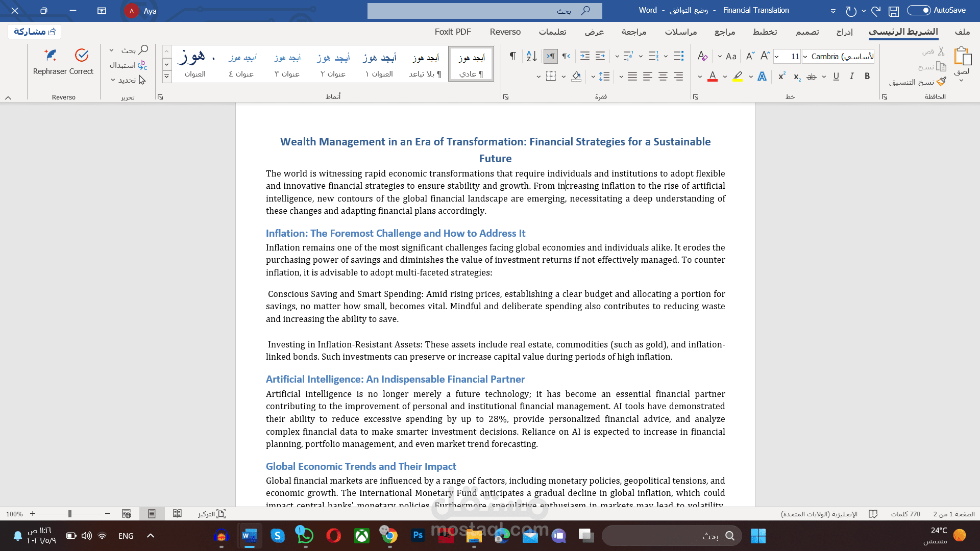Apply the red font color swatch
The height and width of the screenshot is (551, 980).
click(x=713, y=77)
